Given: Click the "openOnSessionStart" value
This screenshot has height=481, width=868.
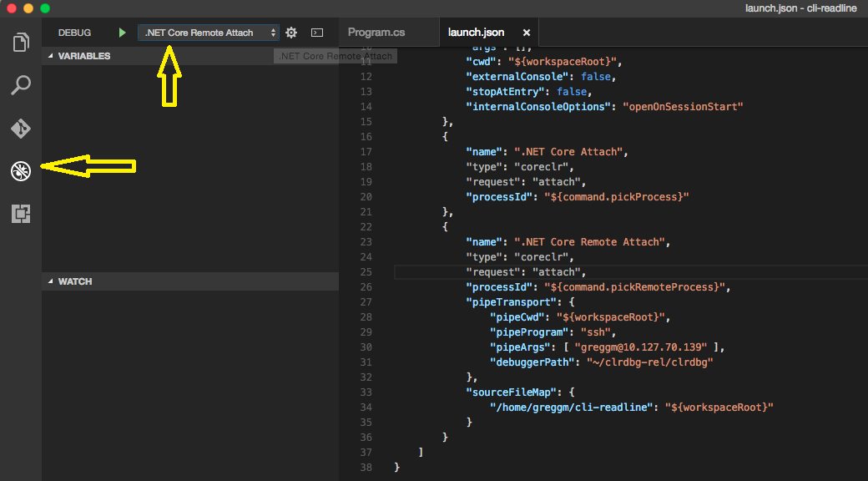Looking at the screenshot, I should [683, 106].
